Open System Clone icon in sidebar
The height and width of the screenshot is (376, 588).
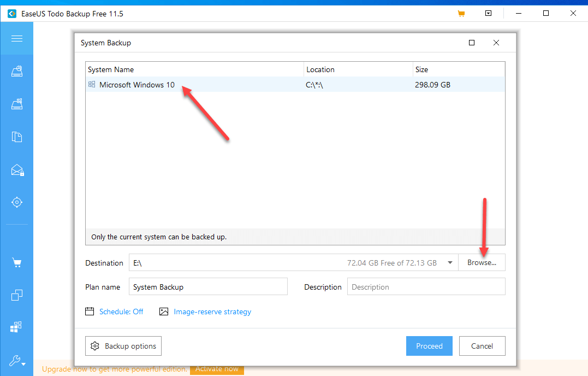click(x=16, y=327)
